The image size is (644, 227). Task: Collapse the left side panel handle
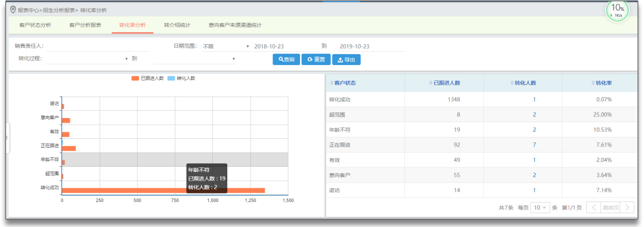(7, 138)
